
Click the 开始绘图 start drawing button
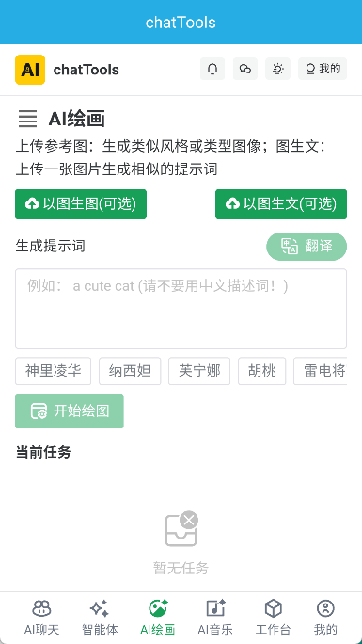(x=70, y=411)
